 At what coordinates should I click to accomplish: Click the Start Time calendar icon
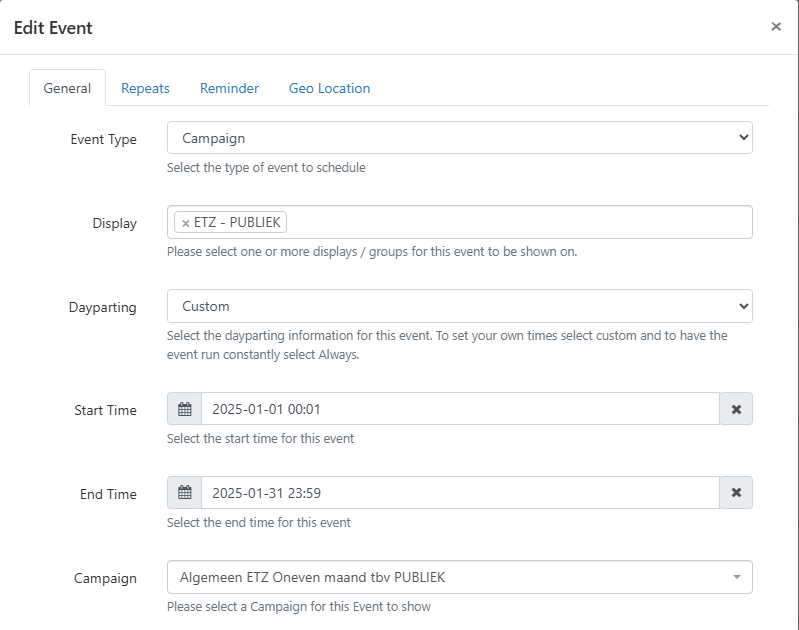[184, 409]
